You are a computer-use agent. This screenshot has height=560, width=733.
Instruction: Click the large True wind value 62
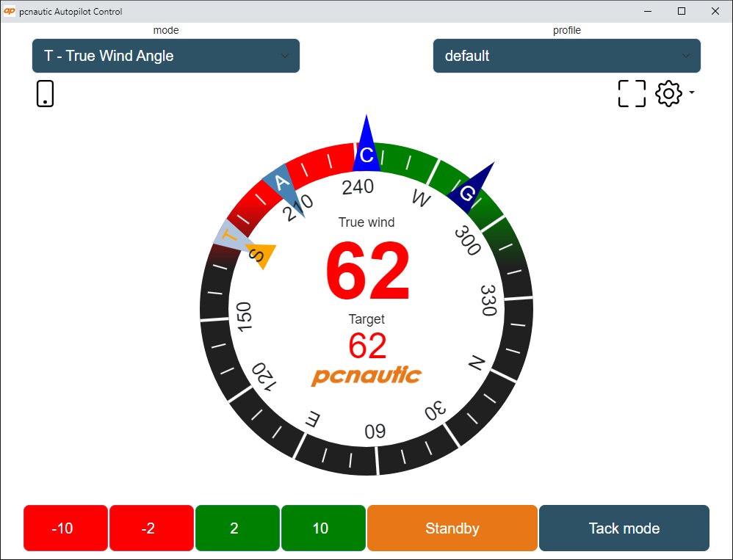tap(367, 271)
